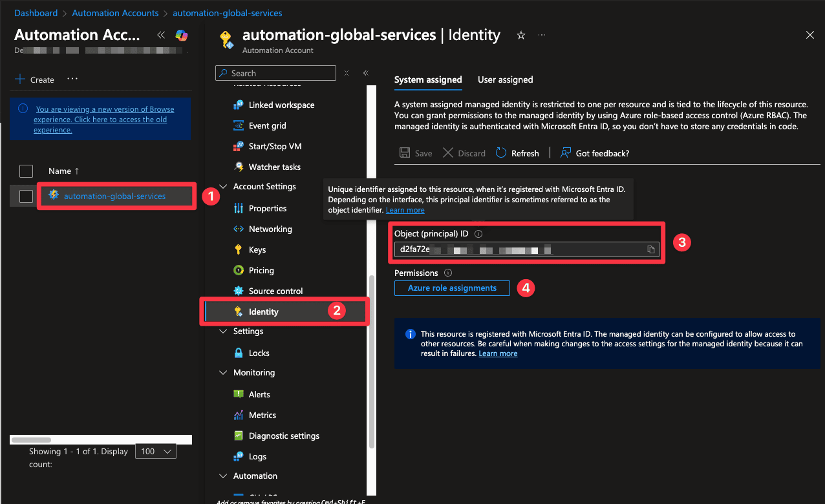Open the old Browse experience link in the banner

click(105, 120)
